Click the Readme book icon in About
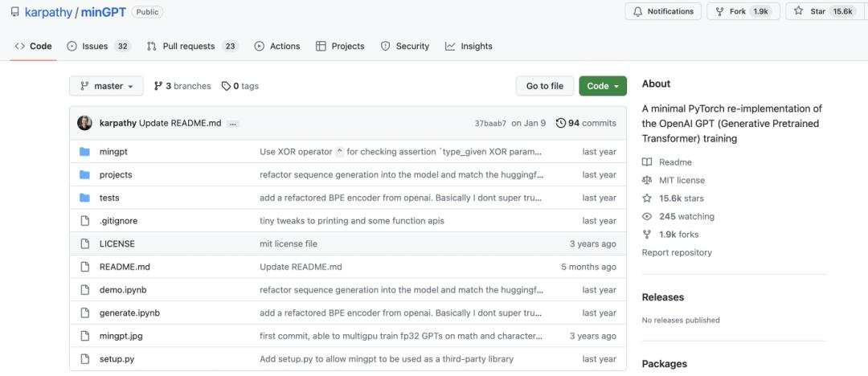The height and width of the screenshot is (376, 868). [647, 162]
